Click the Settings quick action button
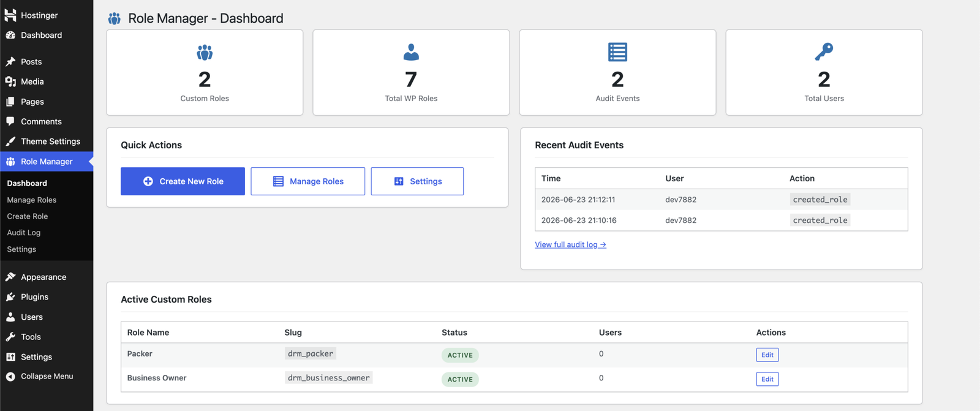980x411 pixels. (417, 181)
